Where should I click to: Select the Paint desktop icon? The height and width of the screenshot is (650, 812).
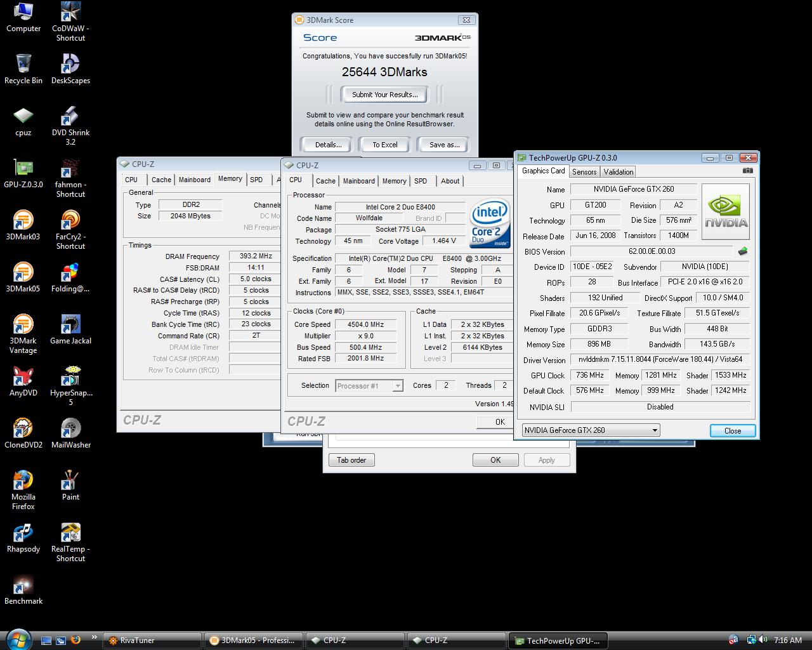point(70,486)
